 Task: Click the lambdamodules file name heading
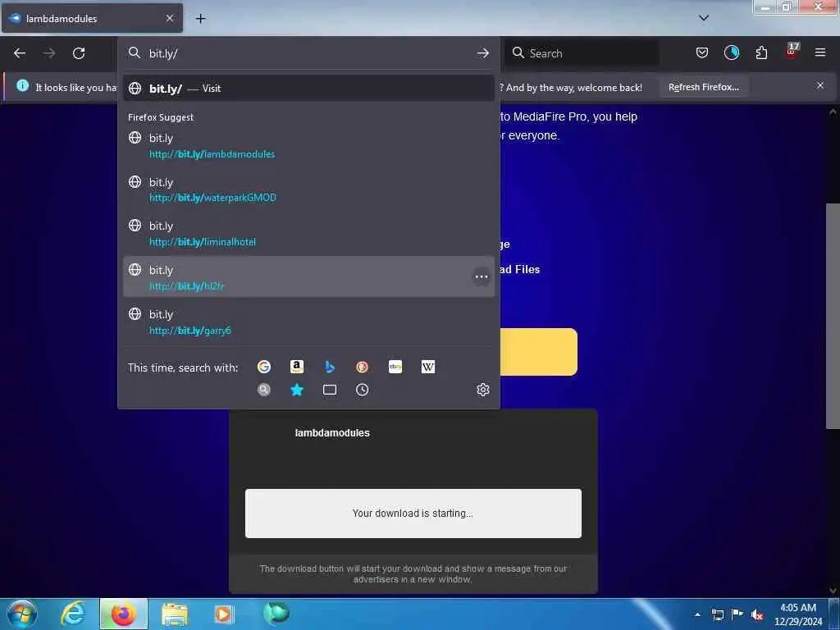pos(332,433)
